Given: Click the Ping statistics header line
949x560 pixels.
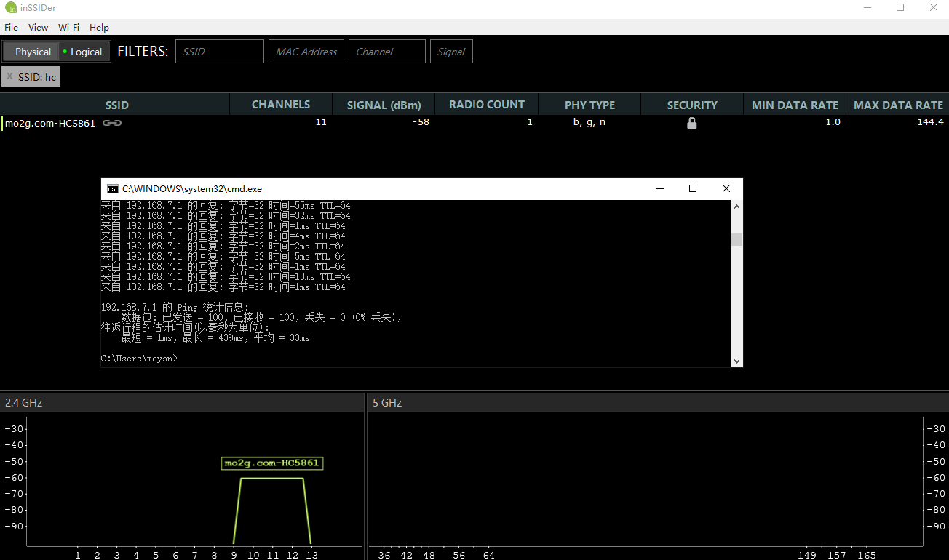Looking at the screenshot, I should point(175,308).
